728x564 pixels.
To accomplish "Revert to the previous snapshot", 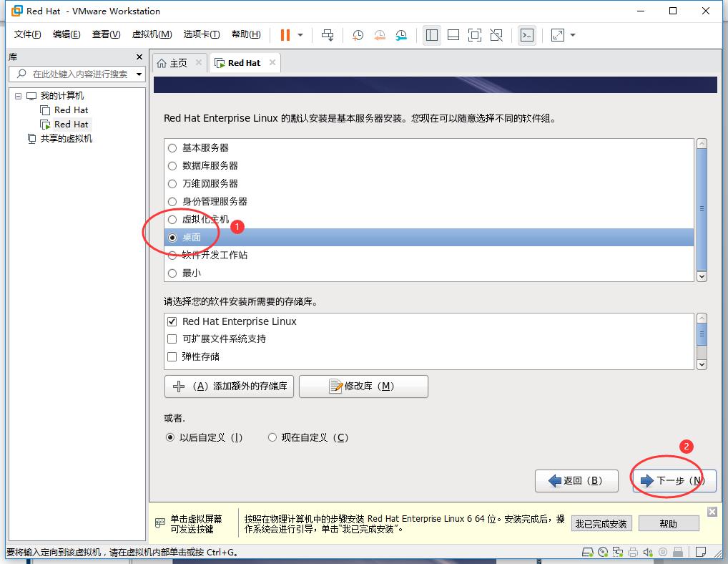I will click(x=379, y=35).
